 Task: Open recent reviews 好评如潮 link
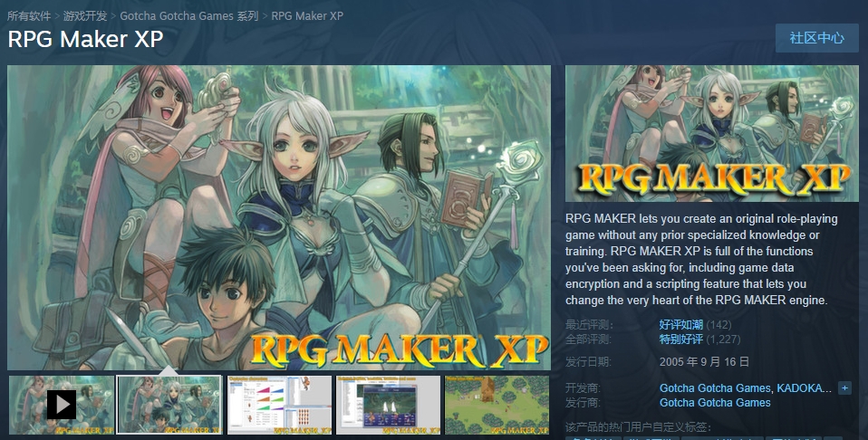[x=680, y=325]
